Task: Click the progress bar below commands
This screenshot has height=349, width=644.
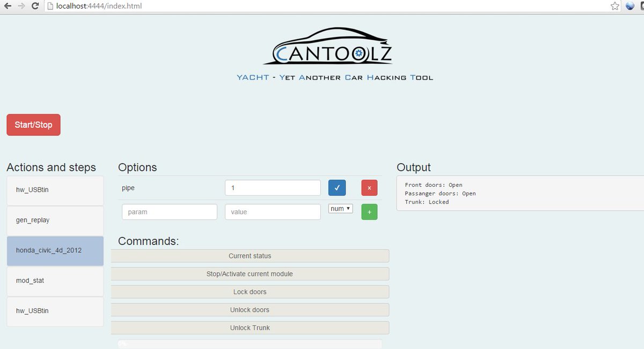Action: click(250, 344)
